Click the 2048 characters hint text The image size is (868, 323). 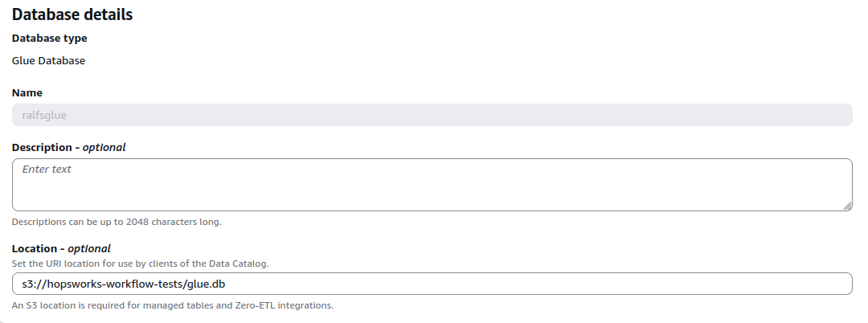(117, 222)
